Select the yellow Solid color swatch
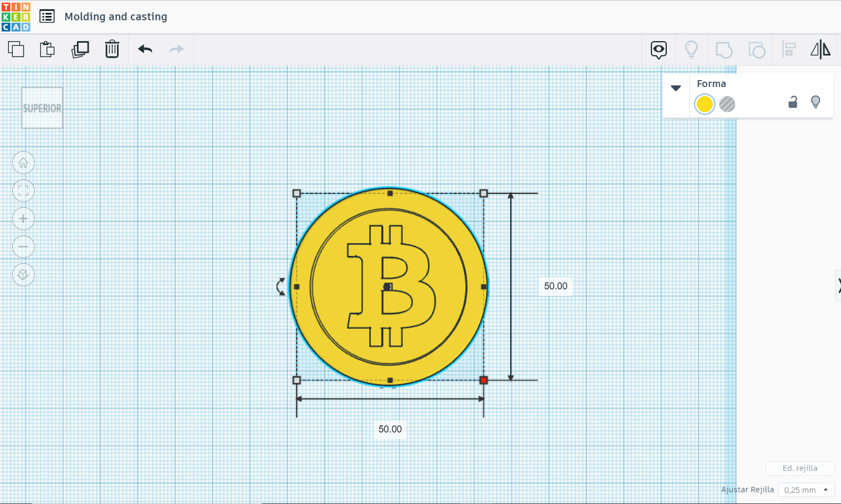 pos(705,104)
